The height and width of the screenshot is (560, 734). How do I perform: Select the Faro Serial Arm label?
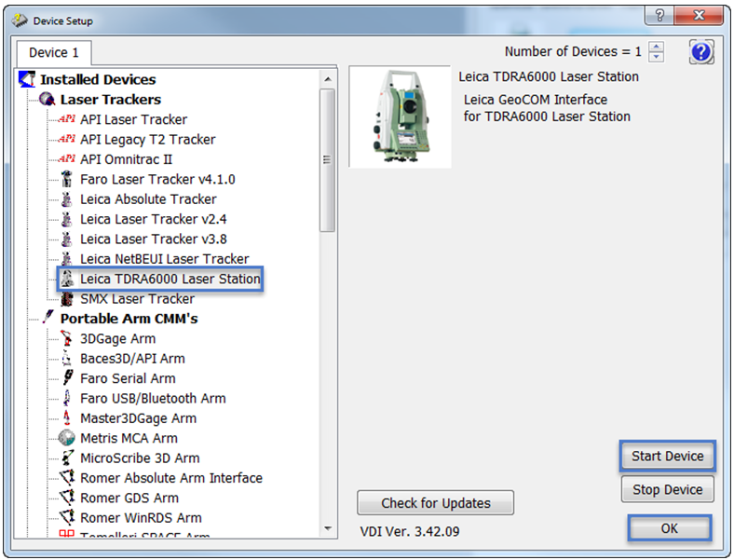(128, 378)
